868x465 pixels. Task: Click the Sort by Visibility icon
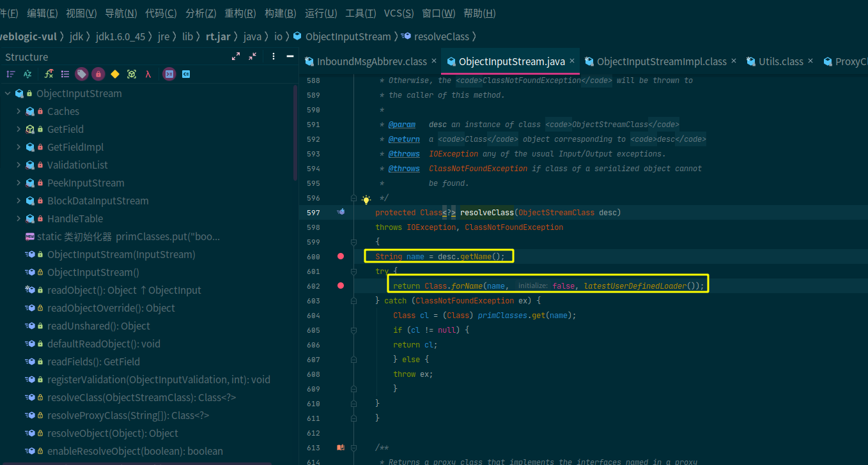point(11,74)
